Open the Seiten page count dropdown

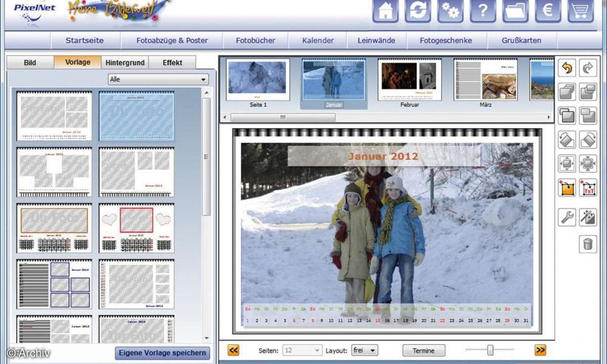(x=302, y=350)
